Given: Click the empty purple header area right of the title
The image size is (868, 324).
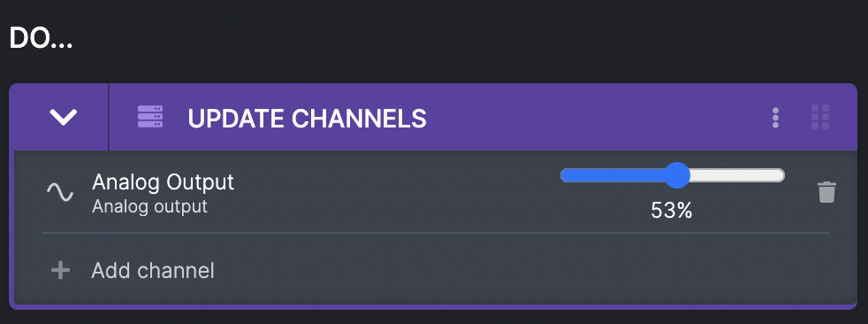Looking at the screenshot, I should 598,117.
